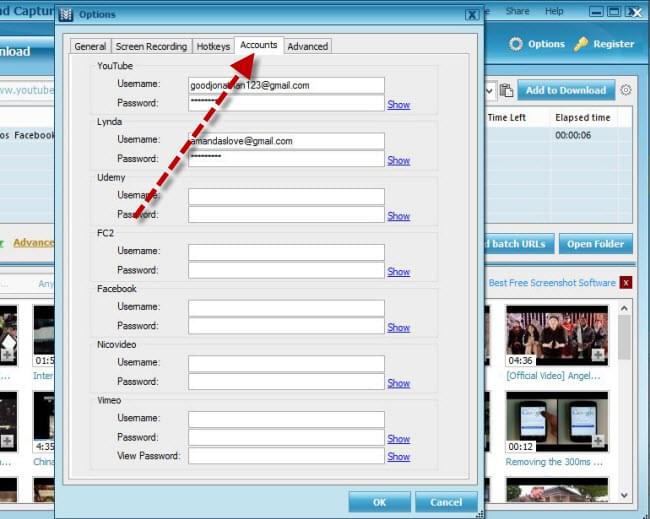The width and height of the screenshot is (650, 519).
Task: Open the Removing the 300ms video thumbnail
Action: click(557, 422)
